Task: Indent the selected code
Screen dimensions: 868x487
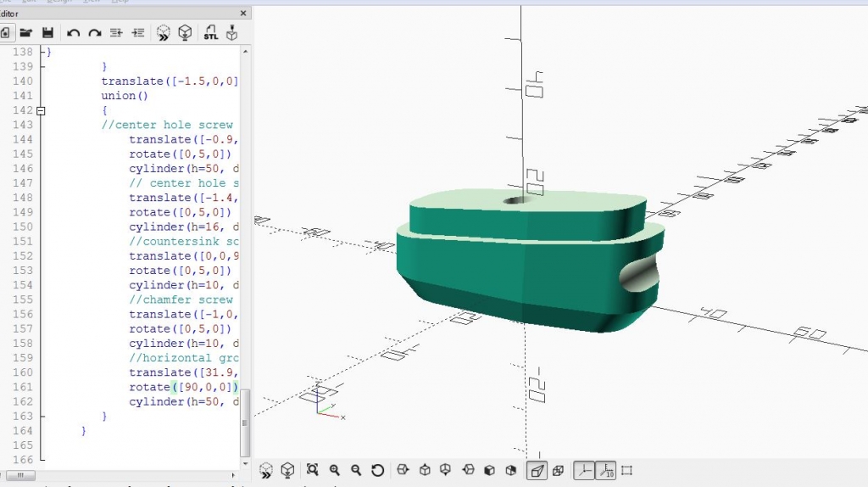Action: coord(138,33)
